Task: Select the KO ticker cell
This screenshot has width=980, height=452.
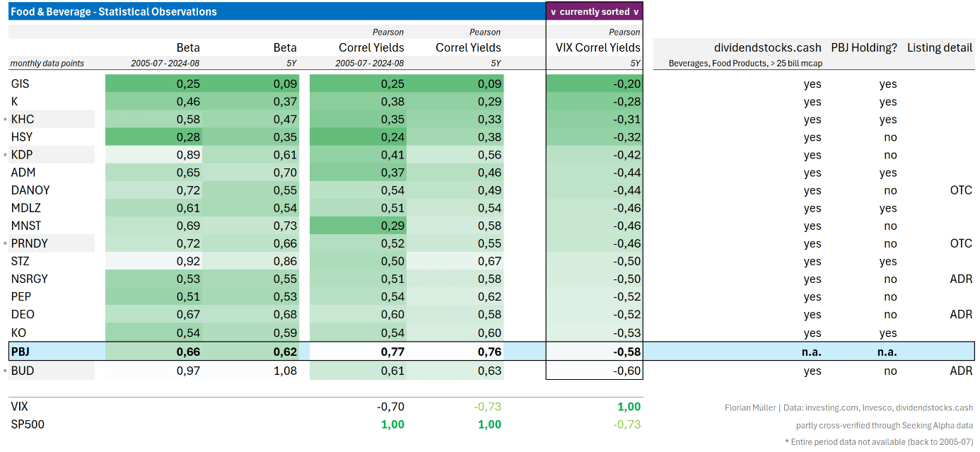Action: pyautogui.click(x=18, y=332)
